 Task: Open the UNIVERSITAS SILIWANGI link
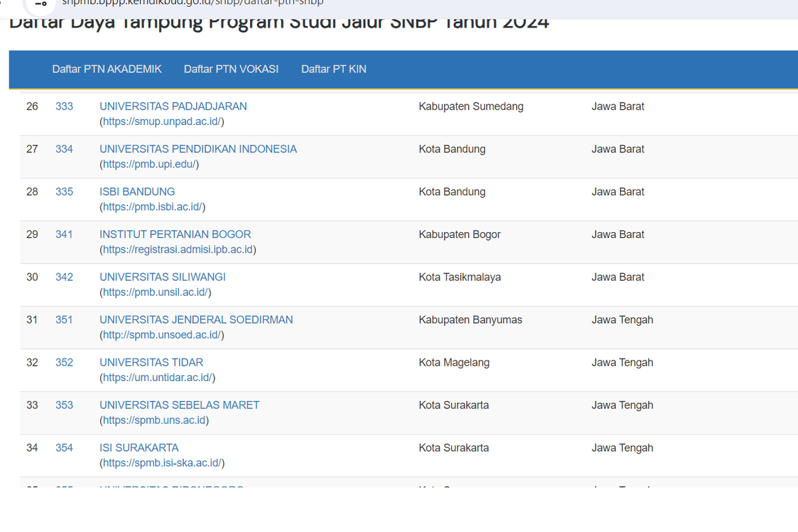(x=162, y=277)
